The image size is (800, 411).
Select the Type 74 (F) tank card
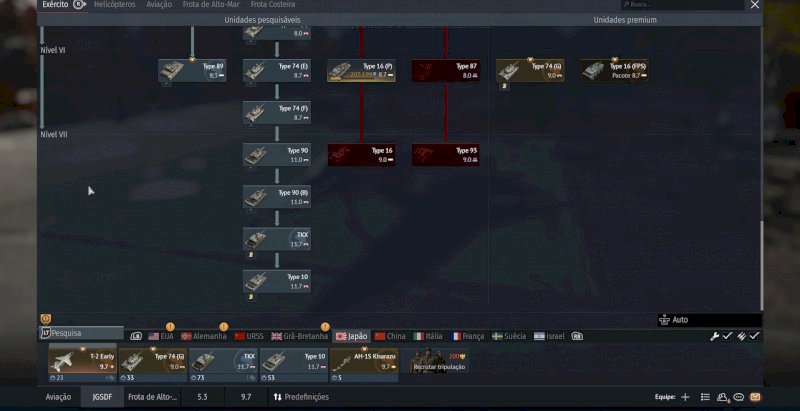[x=277, y=113]
